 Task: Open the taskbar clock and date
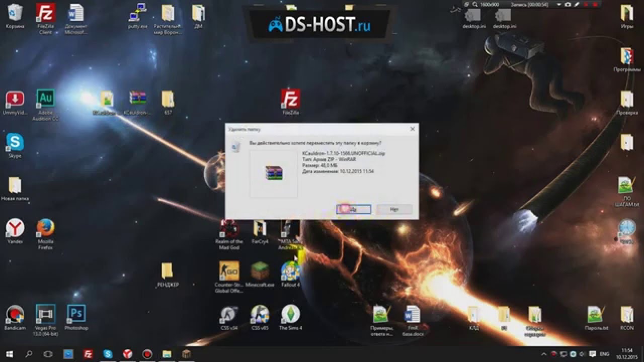pos(626,353)
